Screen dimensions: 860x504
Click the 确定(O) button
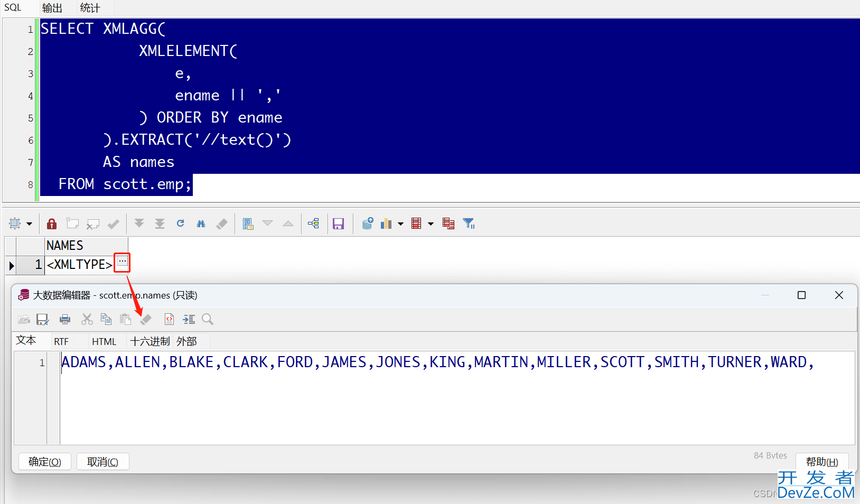point(45,462)
